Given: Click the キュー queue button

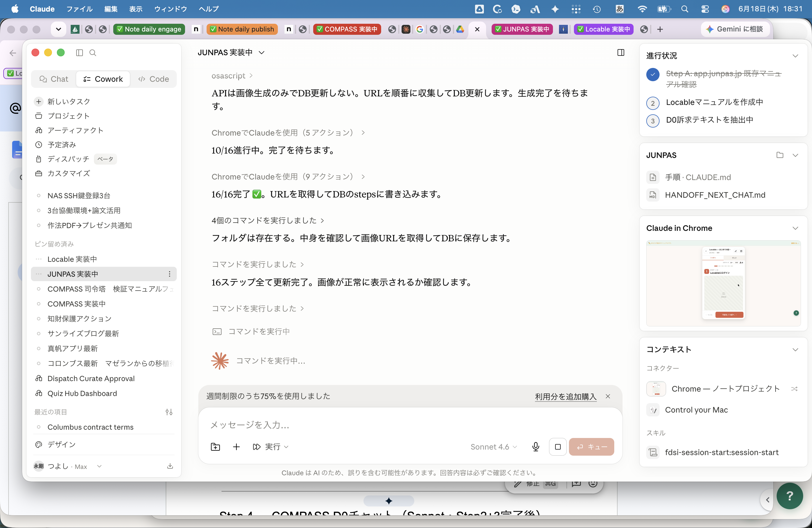Looking at the screenshot, I should click(591, 447).
